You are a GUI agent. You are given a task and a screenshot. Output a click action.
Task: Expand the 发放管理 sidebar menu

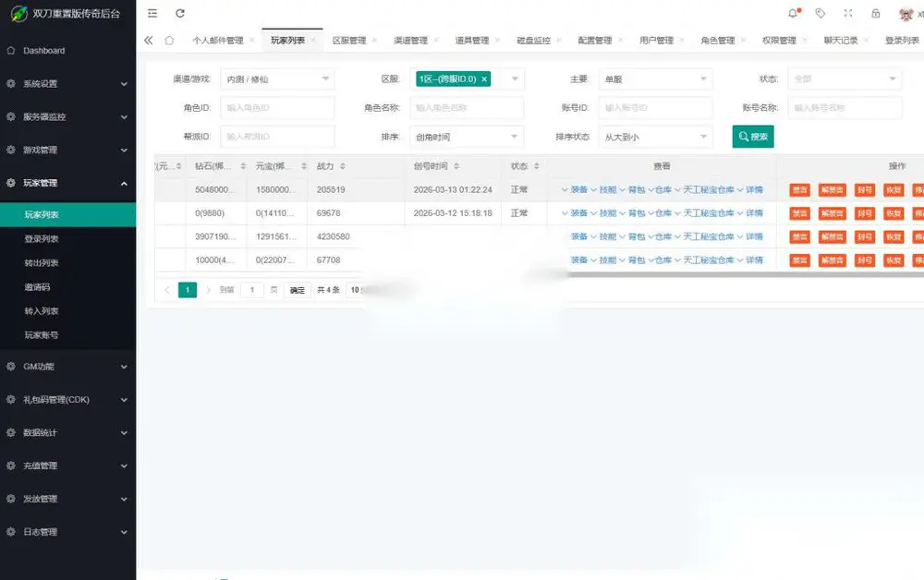point(67,498)
